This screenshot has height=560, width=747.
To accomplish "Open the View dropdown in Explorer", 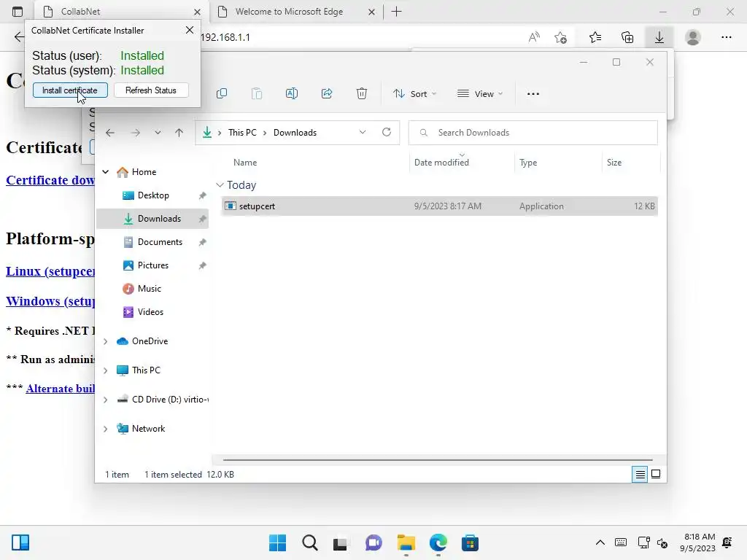I will pos(480,94).
